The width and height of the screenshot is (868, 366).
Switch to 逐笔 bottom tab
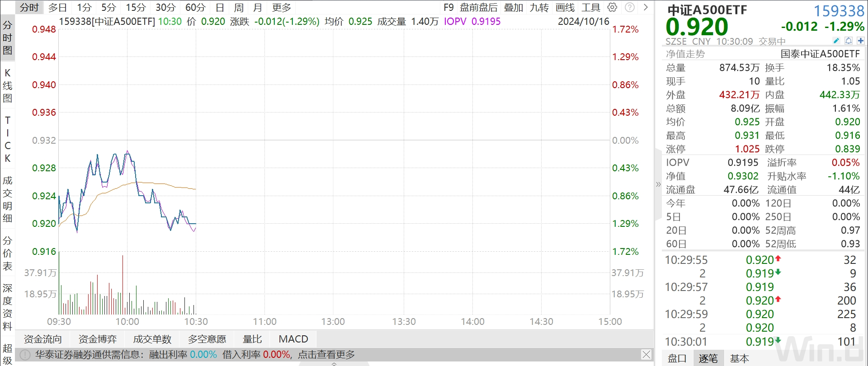pos(708,358)
